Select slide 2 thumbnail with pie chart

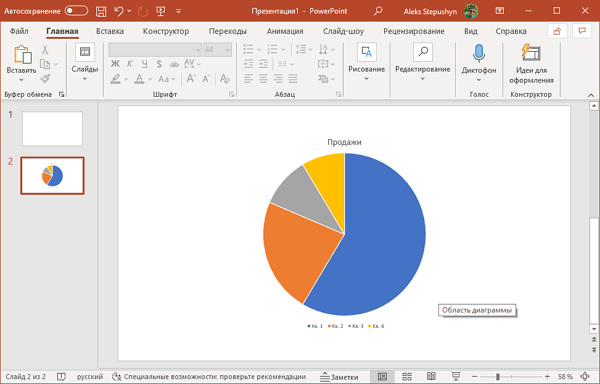[x=52, y=176]
